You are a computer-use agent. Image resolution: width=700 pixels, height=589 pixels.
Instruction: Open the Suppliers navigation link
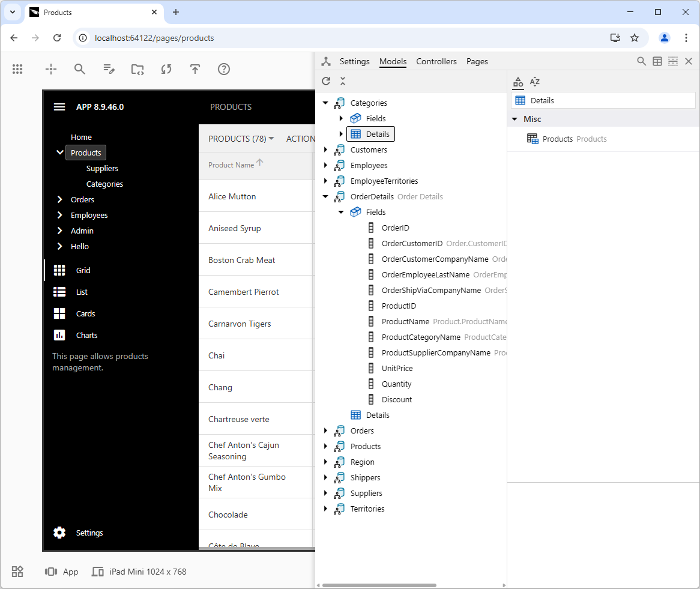coord(102,168)
